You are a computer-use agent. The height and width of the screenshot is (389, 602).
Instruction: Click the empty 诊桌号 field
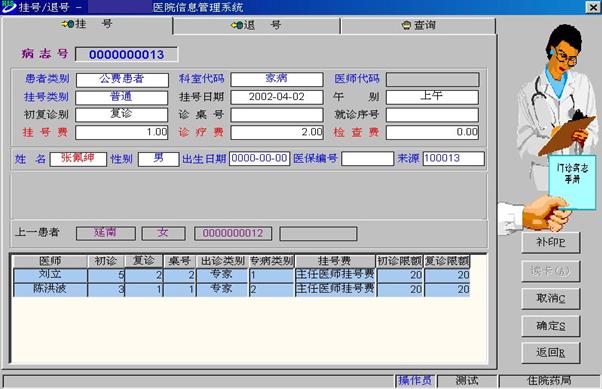(277, 114)
